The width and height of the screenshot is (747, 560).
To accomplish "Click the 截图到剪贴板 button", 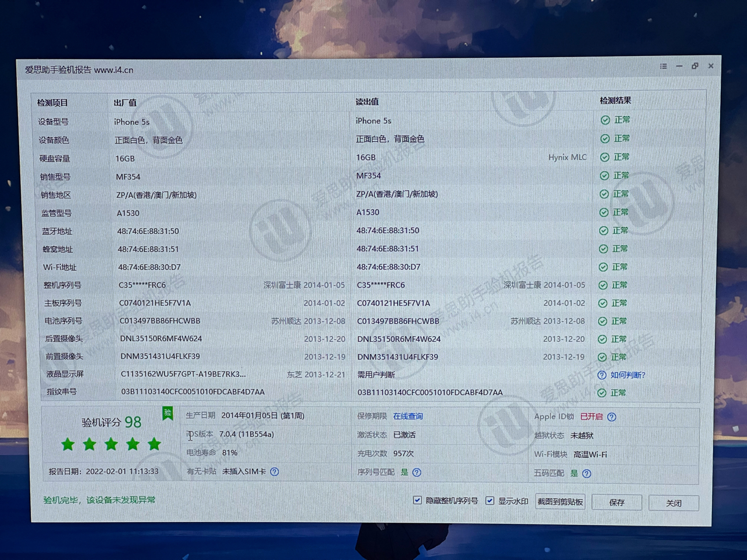I will (x=560, y=502).
